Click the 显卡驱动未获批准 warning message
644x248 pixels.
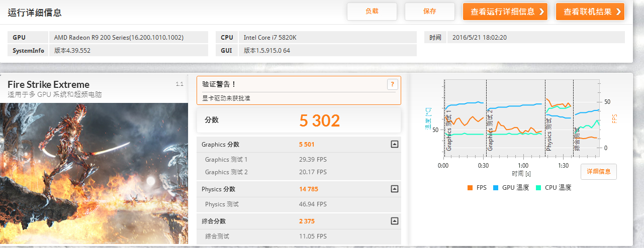point(226,98)
